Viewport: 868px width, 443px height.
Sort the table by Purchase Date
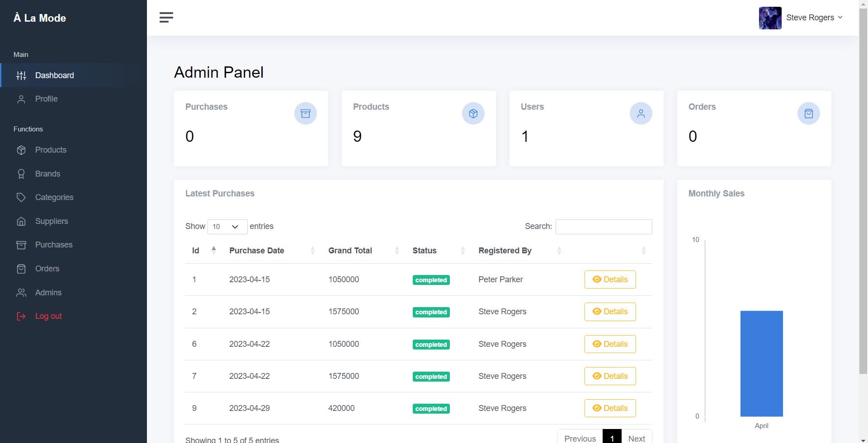312,251
